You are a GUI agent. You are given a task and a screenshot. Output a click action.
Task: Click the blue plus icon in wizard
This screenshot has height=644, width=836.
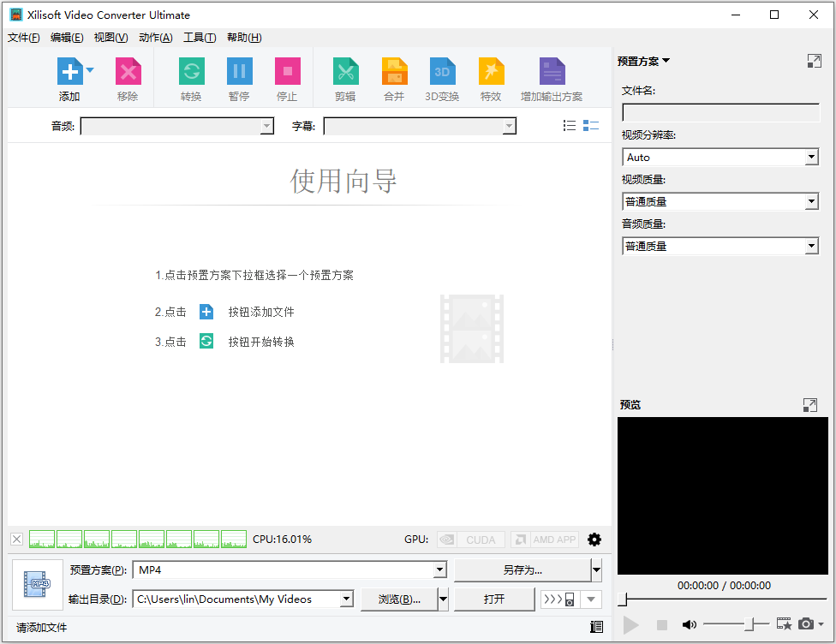[x=206, y=312]
